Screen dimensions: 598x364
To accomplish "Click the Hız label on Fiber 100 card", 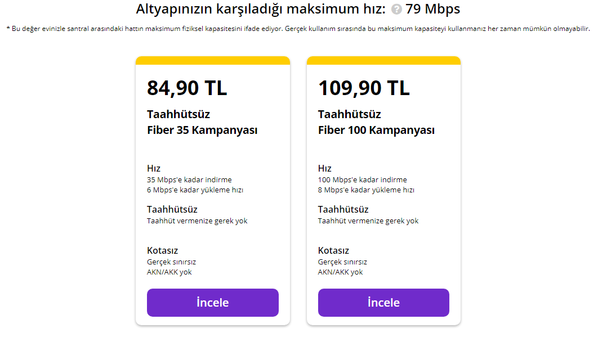I will (x=324, y=168).
